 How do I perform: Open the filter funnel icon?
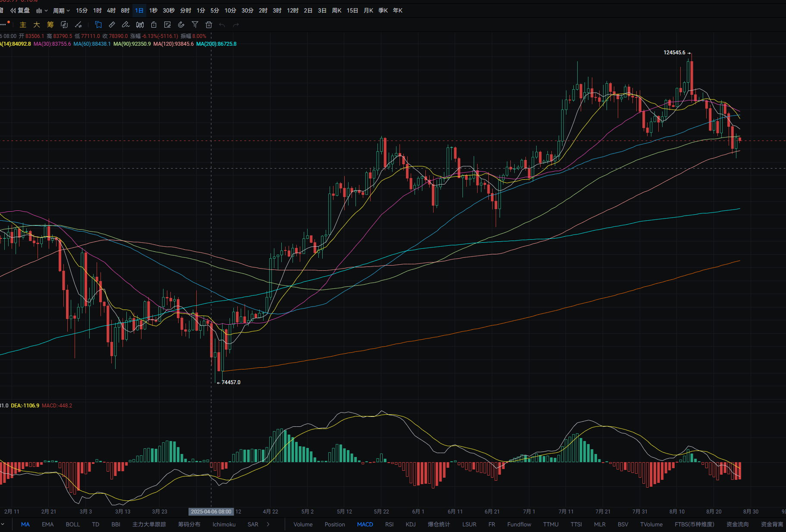point(195,25)
